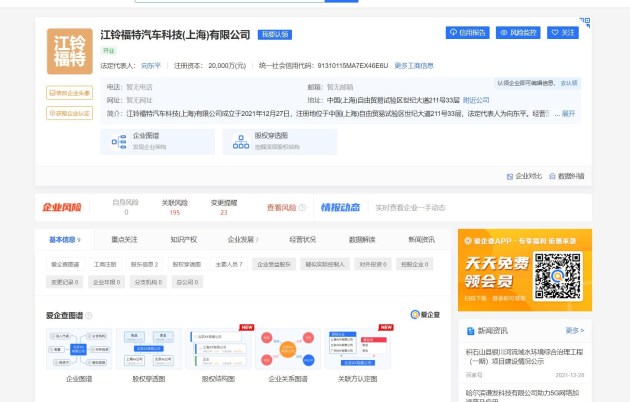Open the 企业关系图谱 thumbnail
630x402 pixels.
(x=288, y=349)
